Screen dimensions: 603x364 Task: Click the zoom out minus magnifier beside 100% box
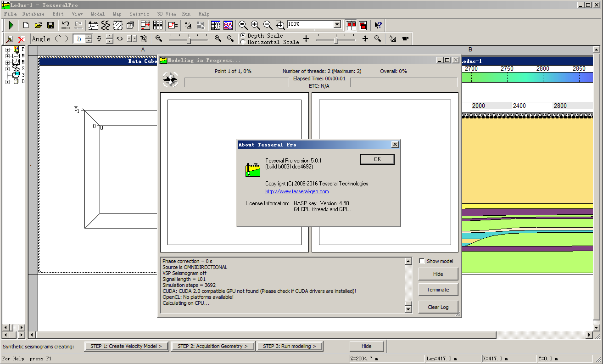(268, 25)
